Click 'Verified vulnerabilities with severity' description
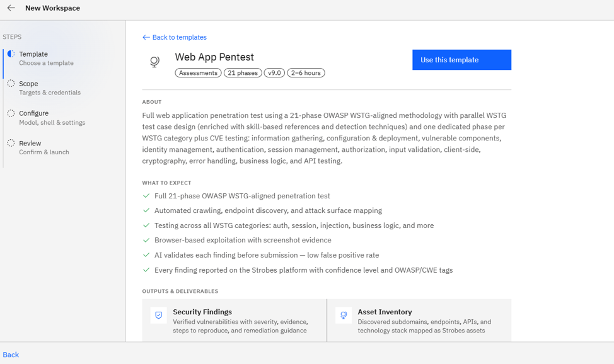Image resolution: width=614 pixels, height=364 pixels. (240, 326)
